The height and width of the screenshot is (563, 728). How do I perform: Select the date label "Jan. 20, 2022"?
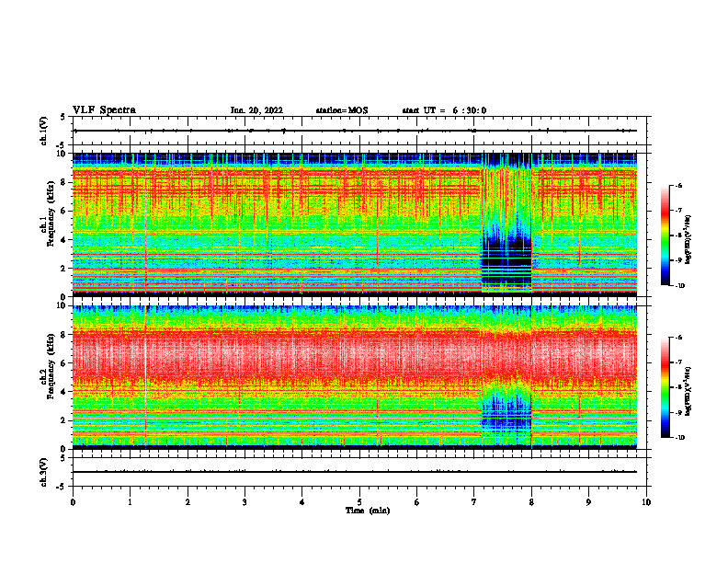pos(256,110)
